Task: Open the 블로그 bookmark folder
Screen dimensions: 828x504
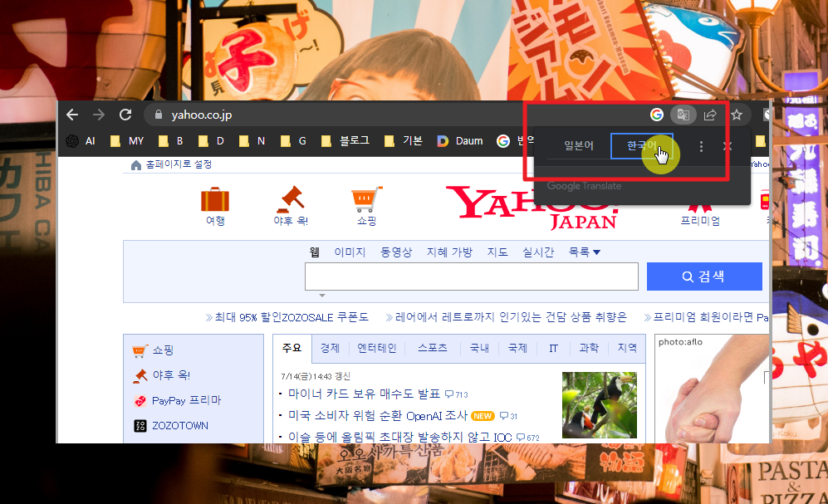Action: pyautogui.click(x=345, y=141)
